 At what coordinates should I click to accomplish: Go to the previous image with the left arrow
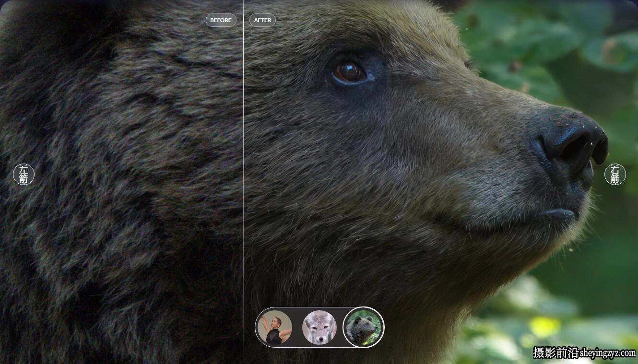point(24,174)
